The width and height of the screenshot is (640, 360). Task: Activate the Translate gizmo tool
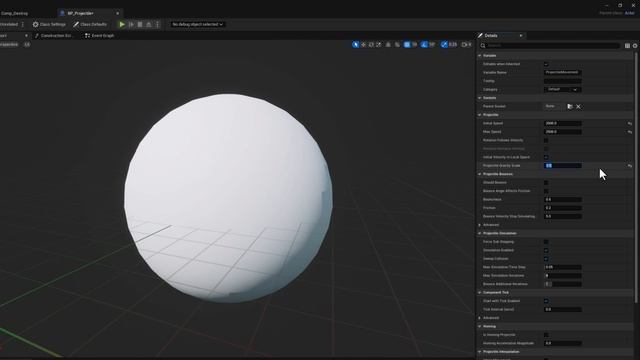[363, 44]
